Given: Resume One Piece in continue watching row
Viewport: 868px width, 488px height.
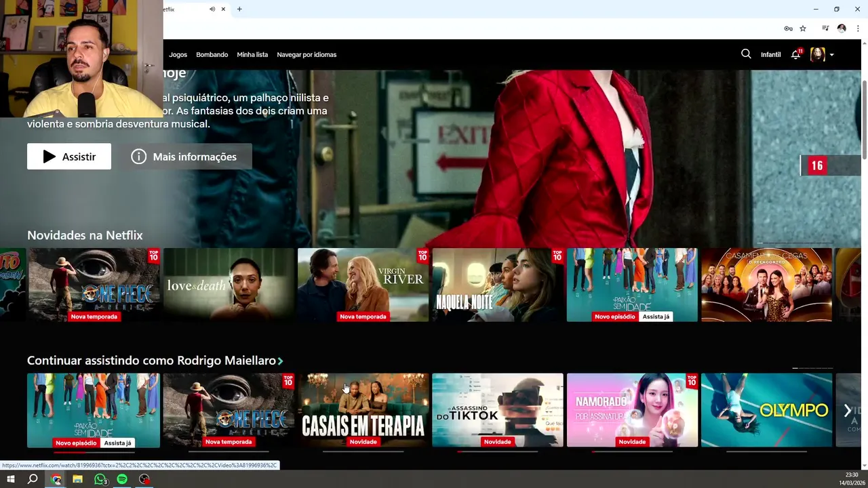Looking at the screenshot, I should (x=229, y=410).
